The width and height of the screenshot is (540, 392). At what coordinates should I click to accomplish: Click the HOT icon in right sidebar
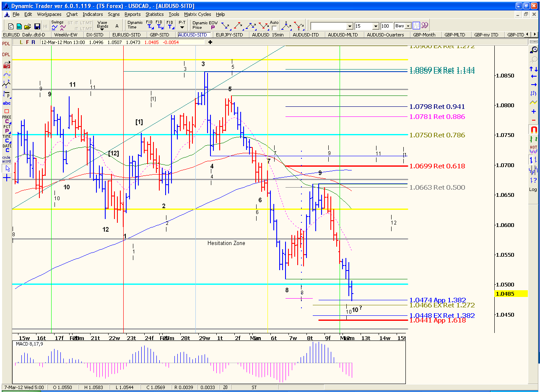pos(533,149)
